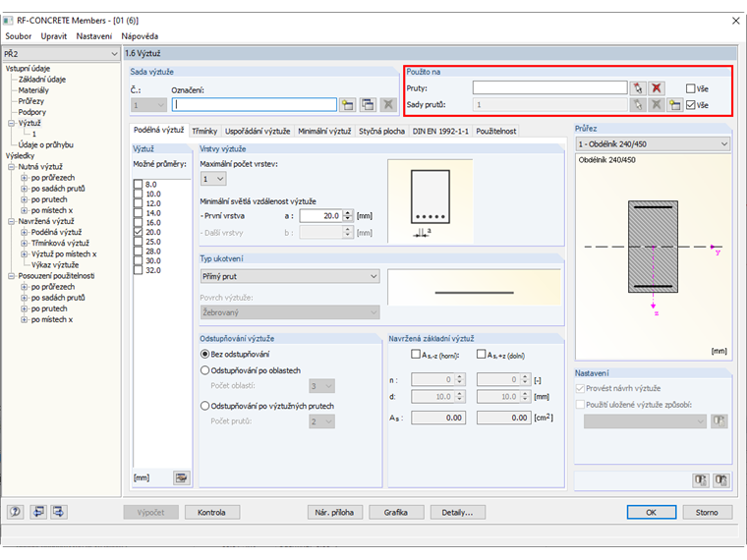This screenshot has height=560, width=747.
Task: Go to the next table icon
Action: click(x=59, y=512)
